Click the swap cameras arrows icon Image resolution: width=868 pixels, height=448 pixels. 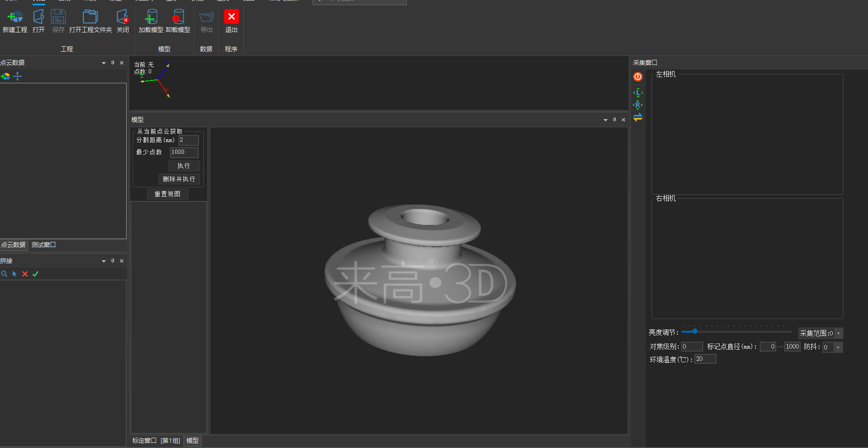click(x=638, y=118)
